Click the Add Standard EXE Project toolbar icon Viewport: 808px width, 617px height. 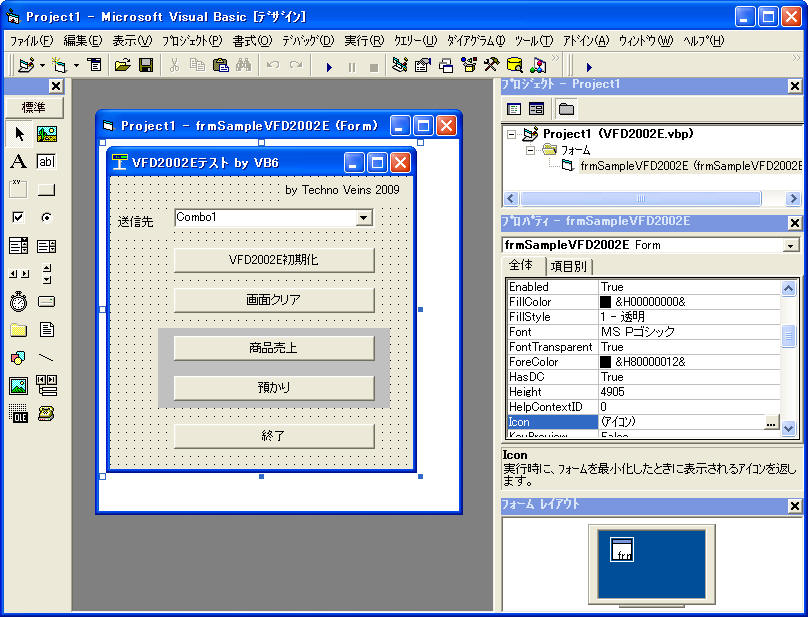[x=26, y=65]
